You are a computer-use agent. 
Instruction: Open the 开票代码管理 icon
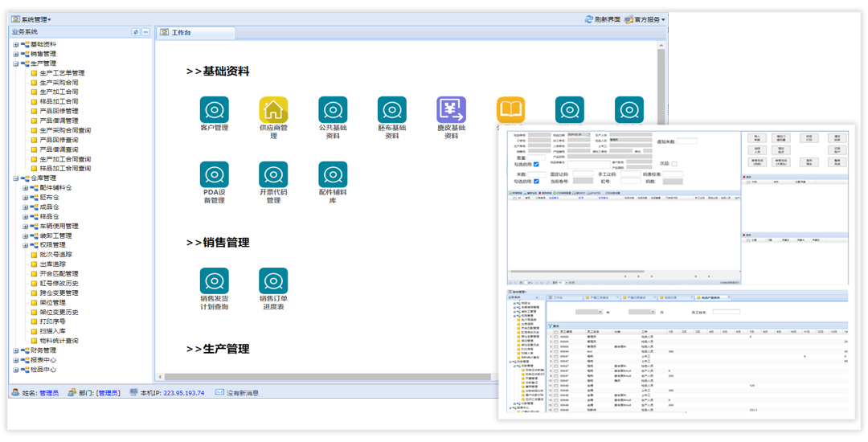(273, 175)
